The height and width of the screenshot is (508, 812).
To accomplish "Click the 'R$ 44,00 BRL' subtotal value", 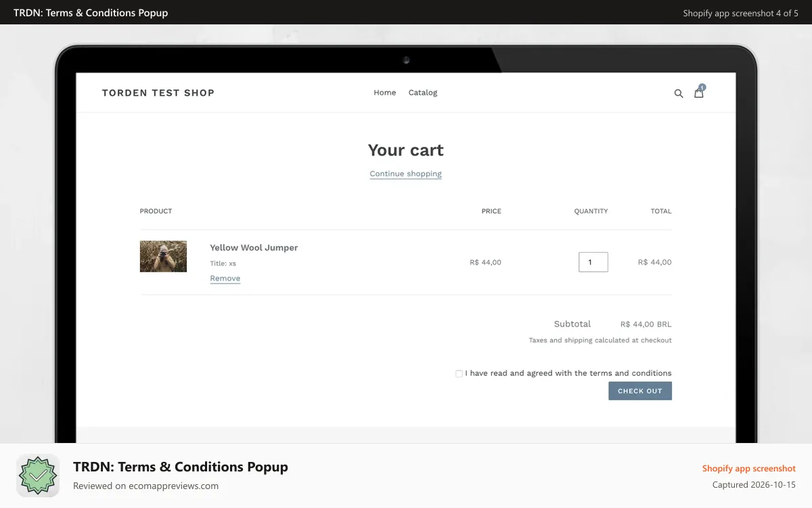I will (x=646, y=324).
